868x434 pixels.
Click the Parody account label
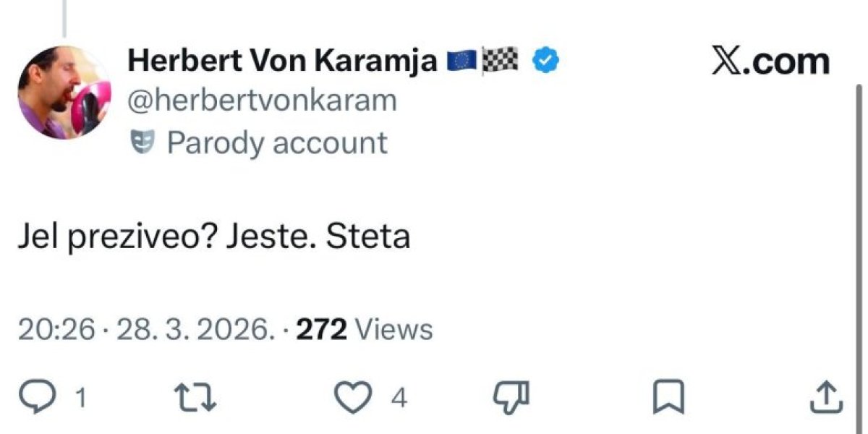pyautogui.click(x=277, y=142)
